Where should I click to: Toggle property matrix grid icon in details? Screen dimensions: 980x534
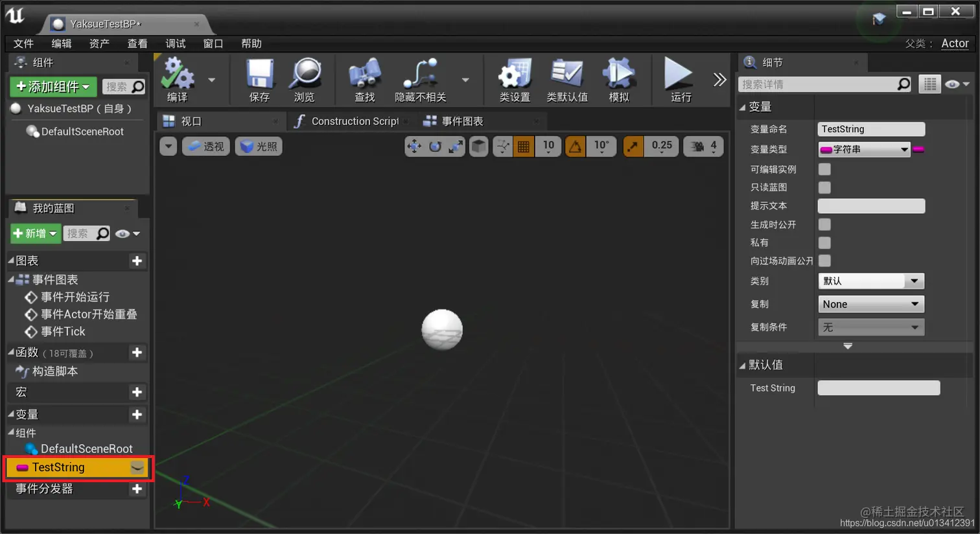(x=930, y=84)
